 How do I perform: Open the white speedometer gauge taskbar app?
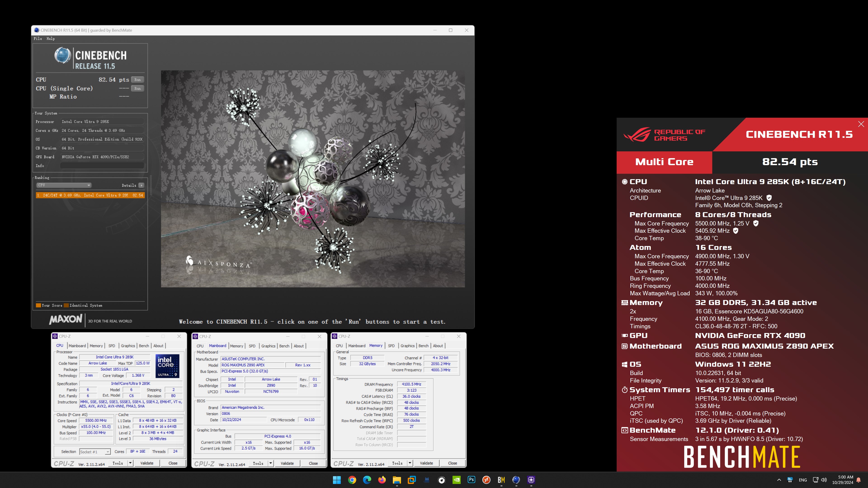441,480
